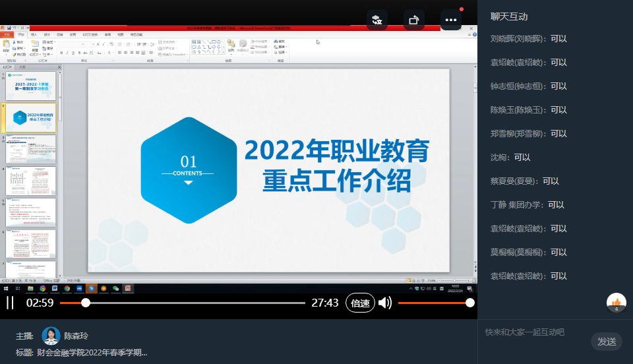Image resolution: width=633 pixels, height=364 pixels.
Task: Adjust the volume slider handle
Action: click(x=469, y=303)
